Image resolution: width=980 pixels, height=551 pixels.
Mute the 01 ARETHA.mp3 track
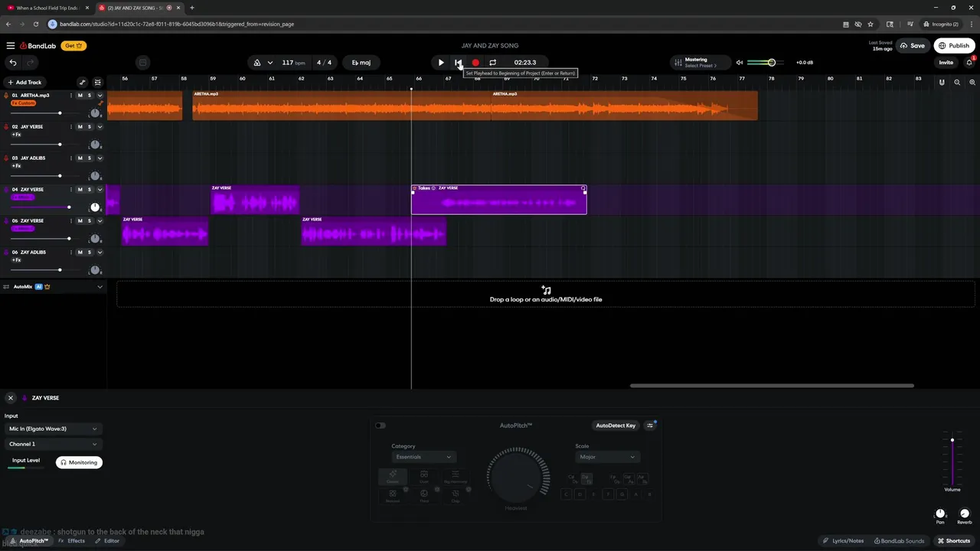[80, 96]
